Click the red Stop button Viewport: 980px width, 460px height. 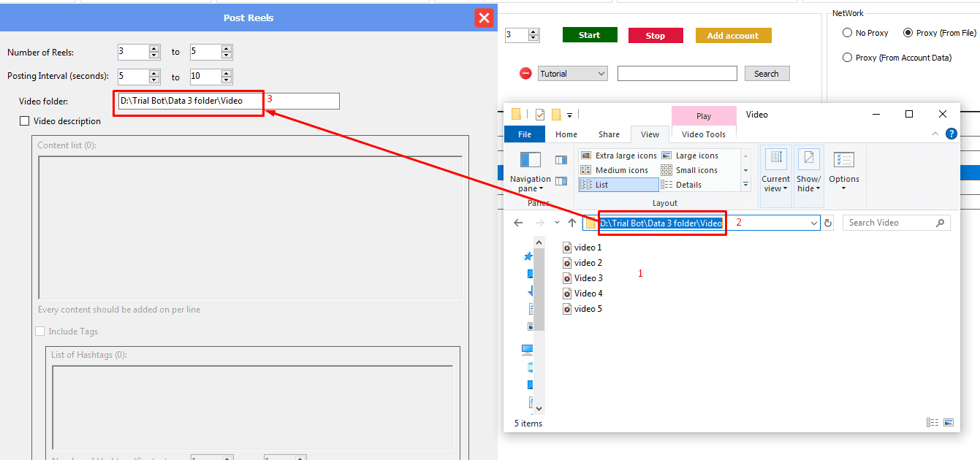(656, 35)
